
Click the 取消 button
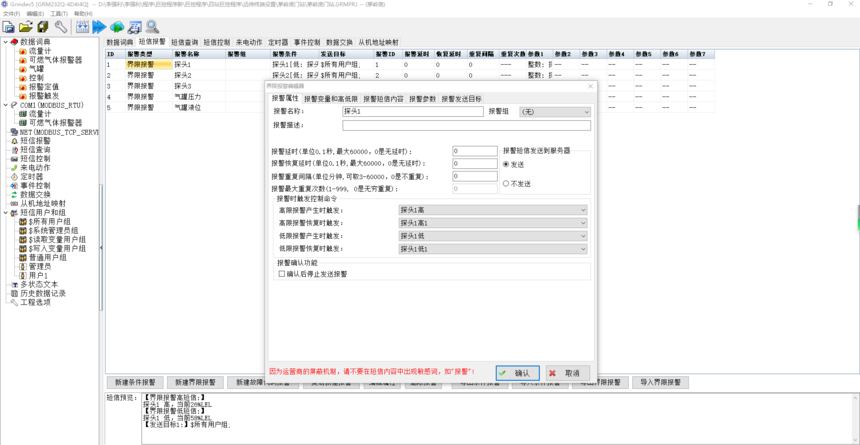pyautogui.click(x=568, y=373)
